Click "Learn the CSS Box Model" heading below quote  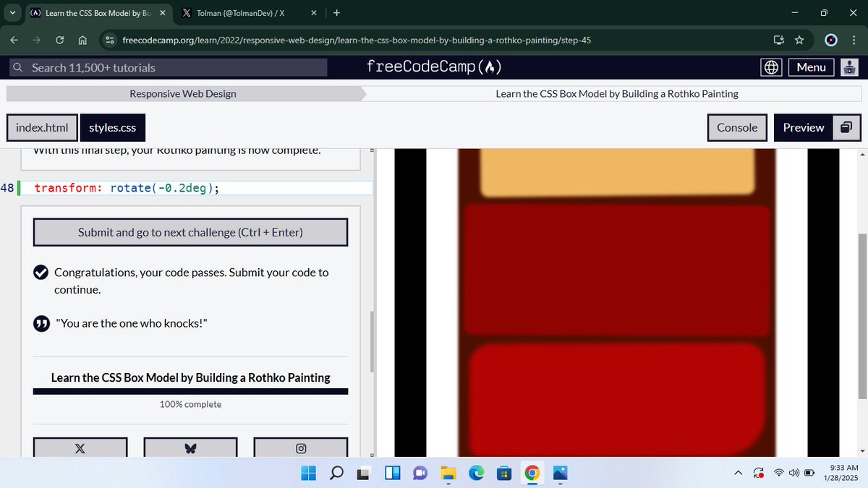click(190, 377)
